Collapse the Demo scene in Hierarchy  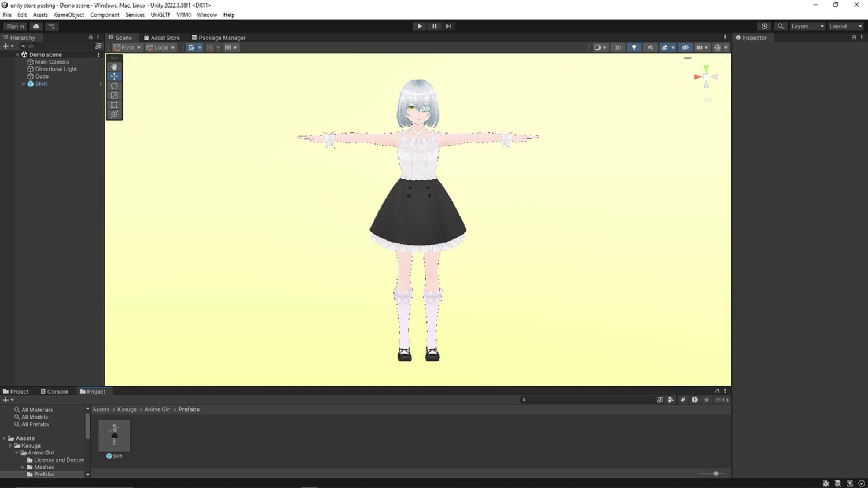click(17, 54)
